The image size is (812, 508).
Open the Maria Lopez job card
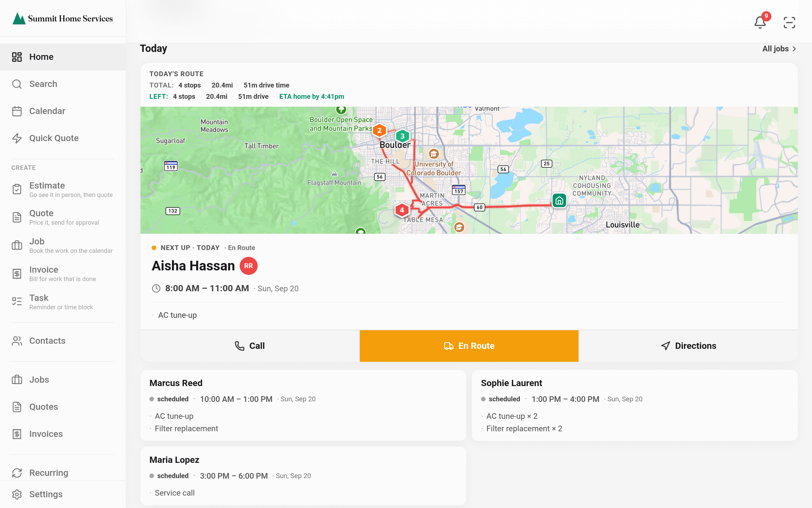click(x=303, y=476)
